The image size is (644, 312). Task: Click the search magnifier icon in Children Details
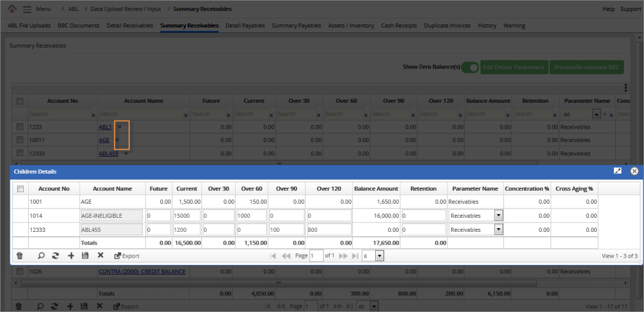click(41, 256)
